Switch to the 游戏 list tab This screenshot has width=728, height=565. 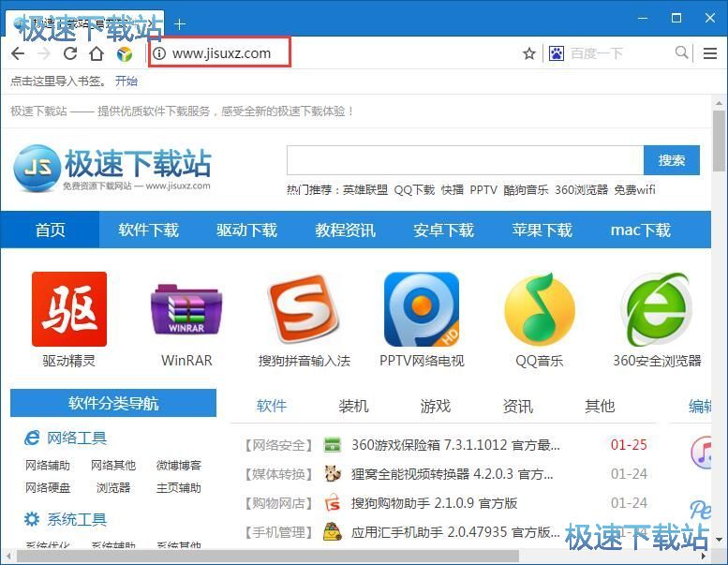(436, 407)
